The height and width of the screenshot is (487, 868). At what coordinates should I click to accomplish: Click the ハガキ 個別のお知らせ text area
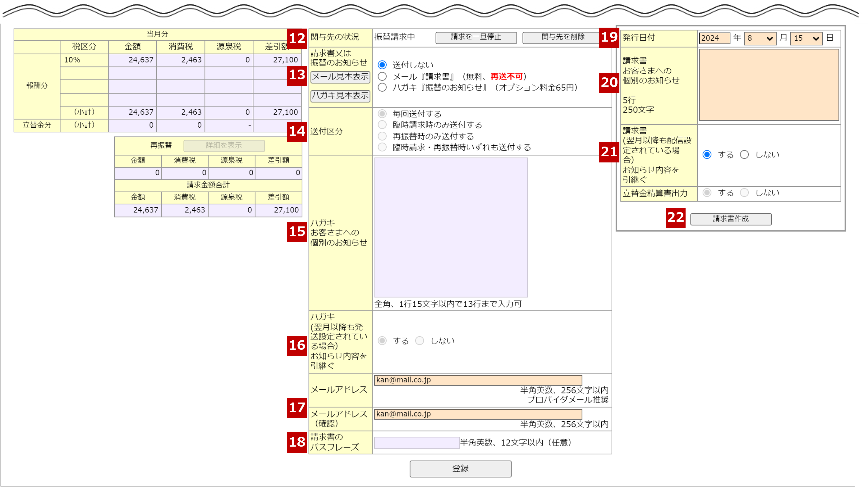coord(451,227)
